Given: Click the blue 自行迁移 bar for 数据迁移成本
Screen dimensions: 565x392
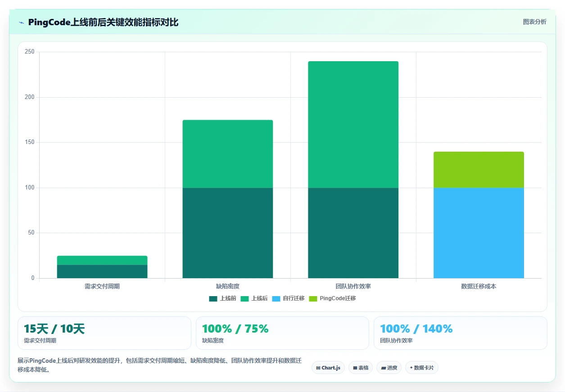Looking at the screenshot, I should (479, 233).
